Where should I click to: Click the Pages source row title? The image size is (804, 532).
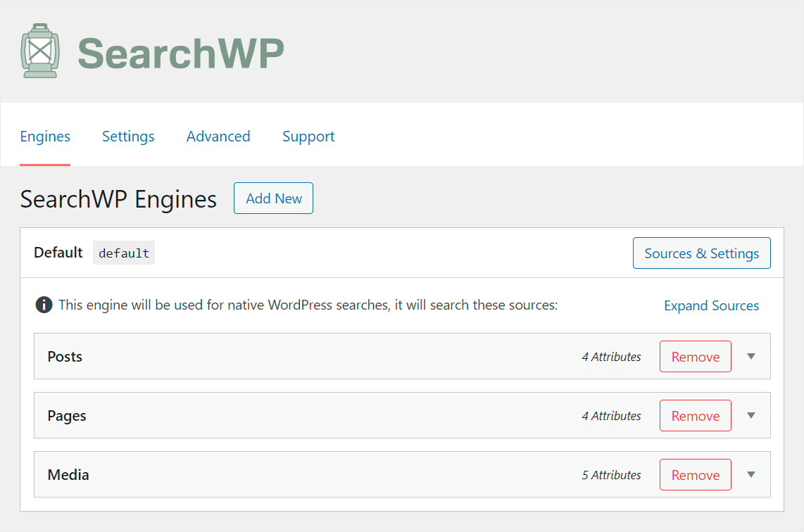click(67, 416)
